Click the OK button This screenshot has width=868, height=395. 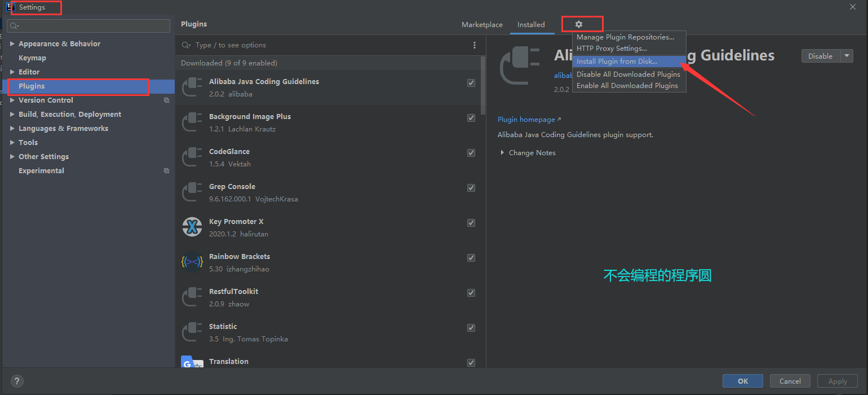pos(743,381)
